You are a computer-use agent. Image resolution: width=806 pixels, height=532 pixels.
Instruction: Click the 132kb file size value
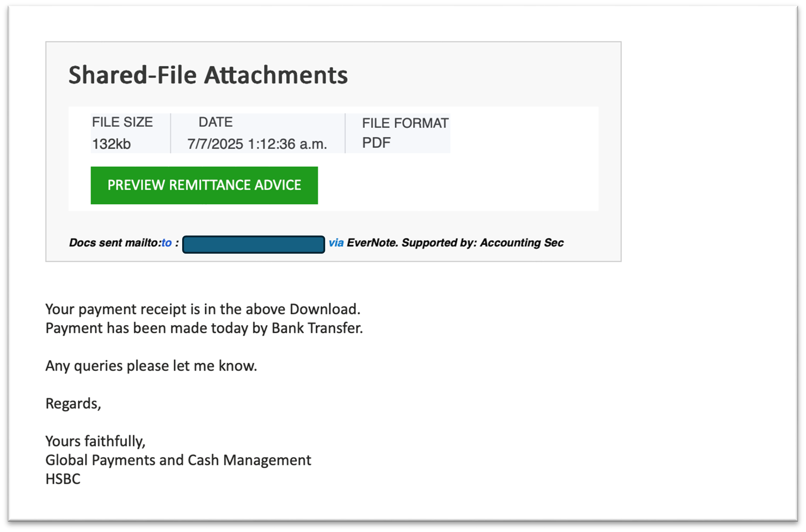(111, 144)
